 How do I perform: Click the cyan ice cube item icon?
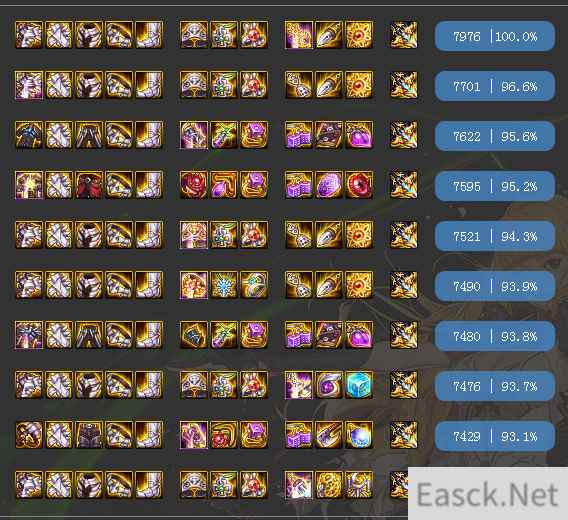359,385
